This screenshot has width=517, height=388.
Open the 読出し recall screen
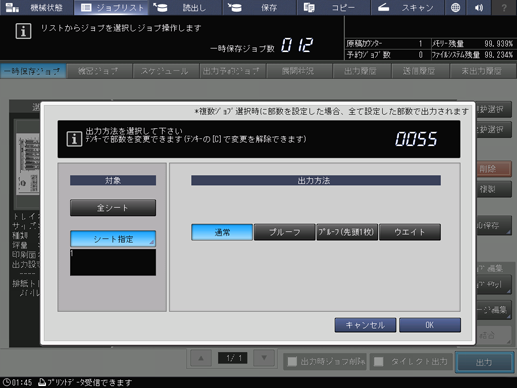[185, 7]
